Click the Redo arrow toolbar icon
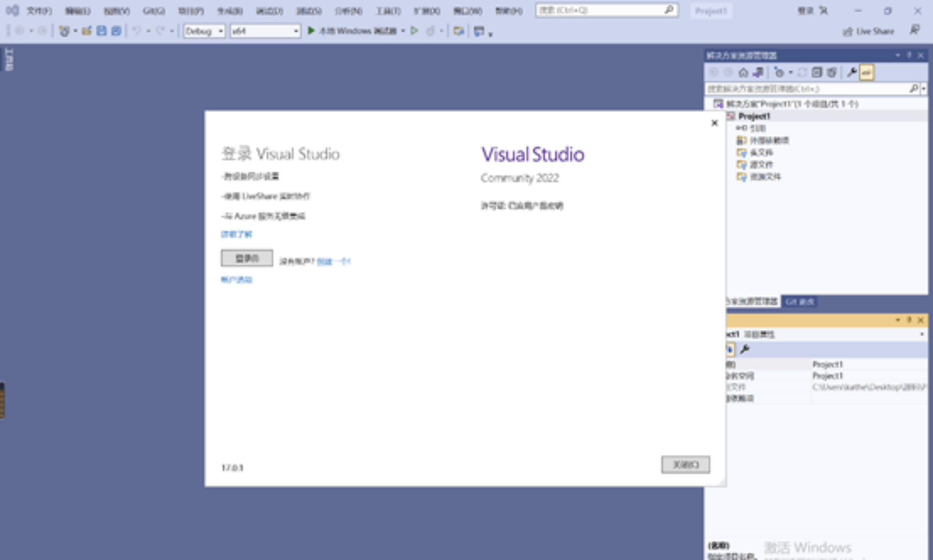This screenshot has height=560, width=933. click(x=160, y=31)
